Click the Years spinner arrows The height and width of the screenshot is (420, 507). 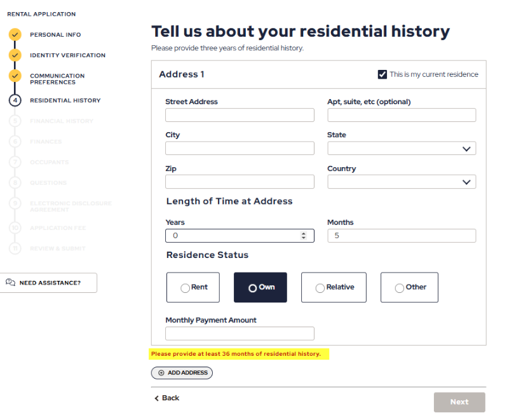[303, 236]
